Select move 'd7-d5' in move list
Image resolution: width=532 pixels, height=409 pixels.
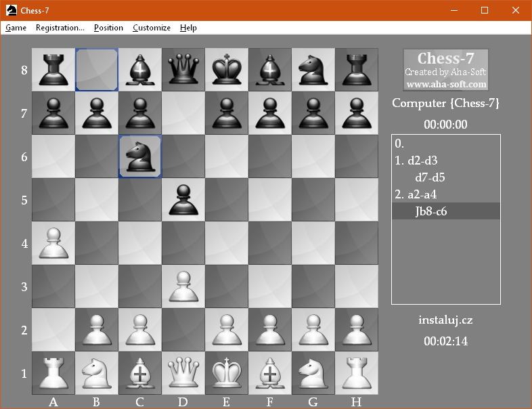(430, 177)
